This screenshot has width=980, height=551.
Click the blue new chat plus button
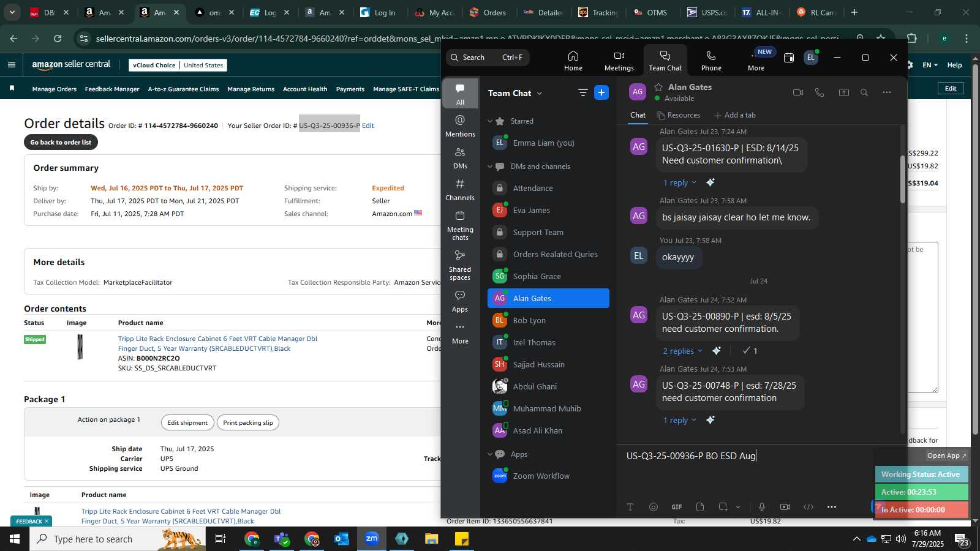pos(601,92)
